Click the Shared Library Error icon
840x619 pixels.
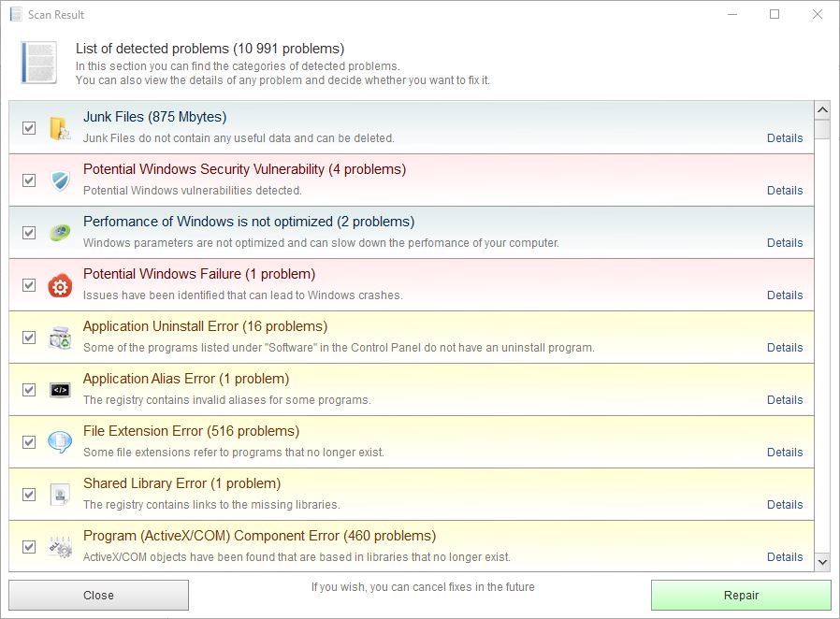[60, 495]
